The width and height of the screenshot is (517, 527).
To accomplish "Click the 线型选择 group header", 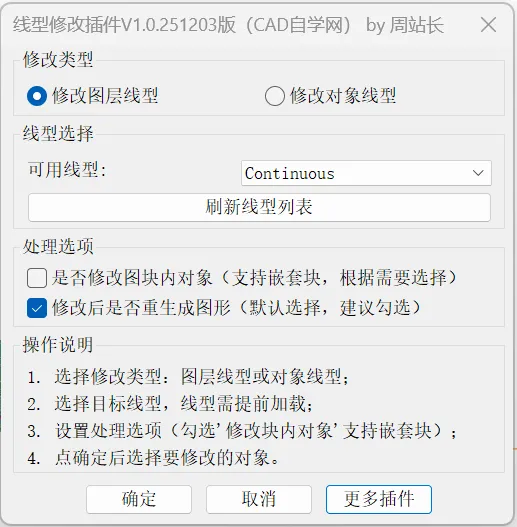I will click(x=58, y=134).
